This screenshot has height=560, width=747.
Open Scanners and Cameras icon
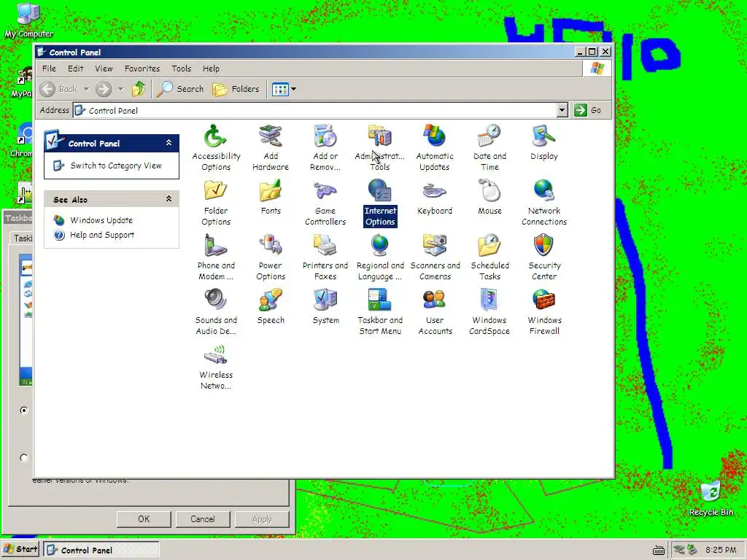[435, 257]
